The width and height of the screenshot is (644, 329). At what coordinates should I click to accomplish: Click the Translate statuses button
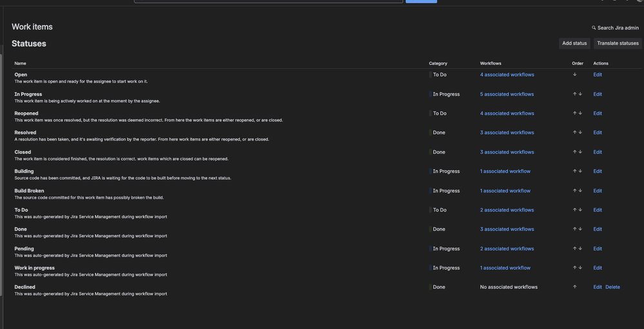pyautogui.click(x=618, y=43)
